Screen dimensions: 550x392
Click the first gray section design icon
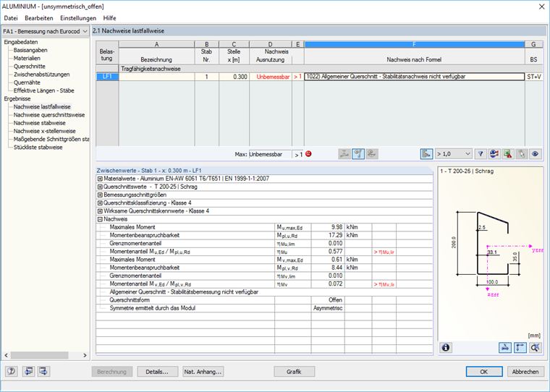coord(344,154)
